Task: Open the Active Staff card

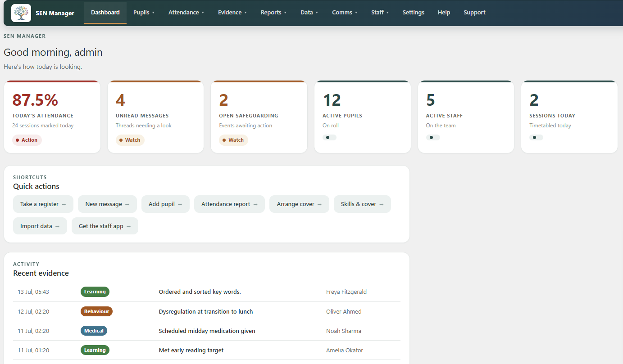Action: pyautogui.click(x=466, y=117)
